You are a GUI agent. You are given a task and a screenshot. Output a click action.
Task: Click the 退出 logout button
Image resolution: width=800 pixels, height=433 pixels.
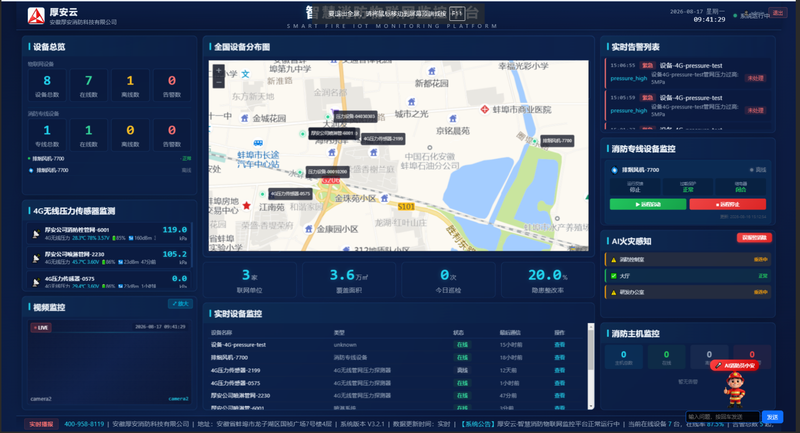778,13
